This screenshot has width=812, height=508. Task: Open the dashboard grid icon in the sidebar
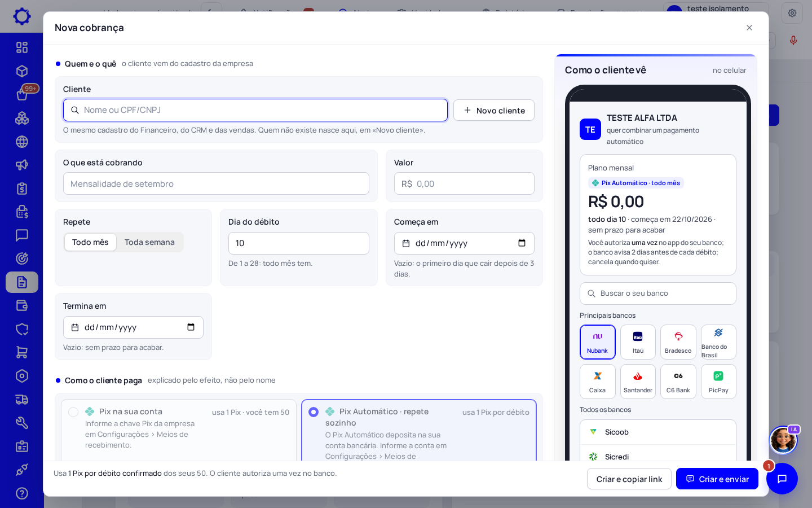pos(22,47)
